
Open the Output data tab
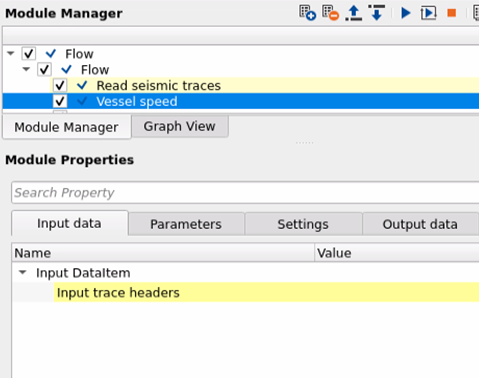point(420,224)
